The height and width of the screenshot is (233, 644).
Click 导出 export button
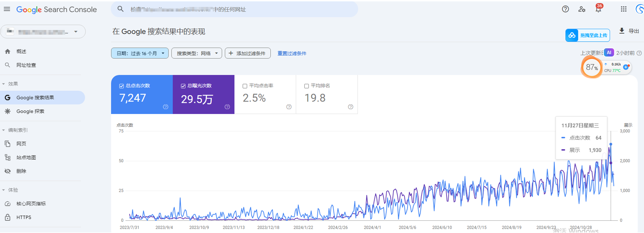pyautogui.click(x=629, y=31)
